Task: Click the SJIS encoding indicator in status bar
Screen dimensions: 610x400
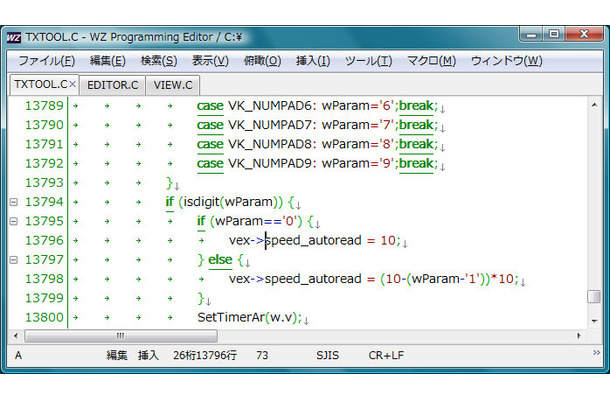Action: (x=327, y=355)
